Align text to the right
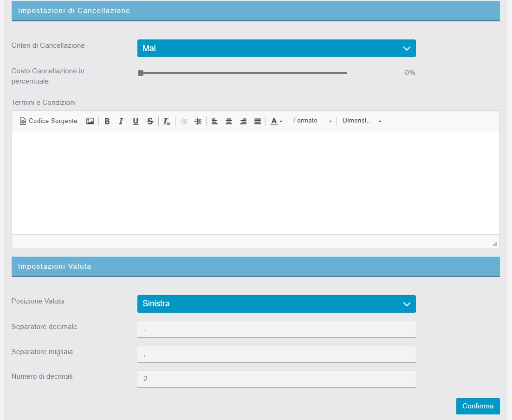The image size is (512, 420). [243, 121]
